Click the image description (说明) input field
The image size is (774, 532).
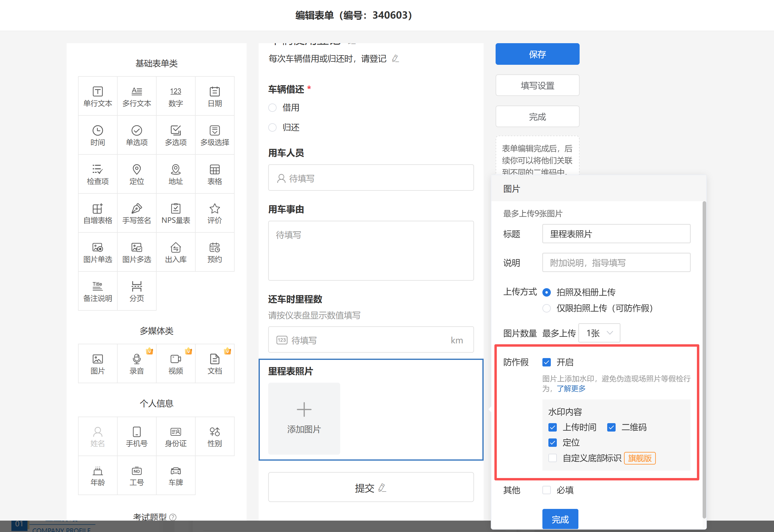point(616,263)
